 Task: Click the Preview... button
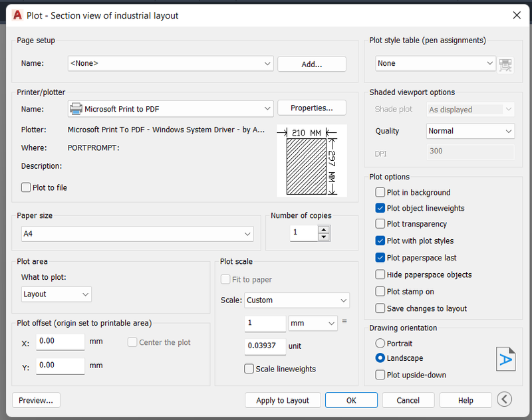click(36, 400)
